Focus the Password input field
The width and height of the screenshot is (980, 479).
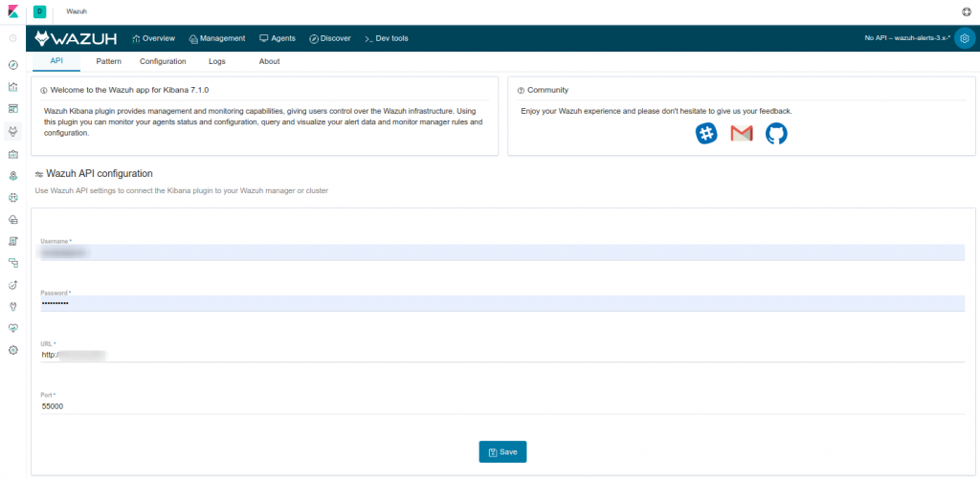point(502,303)
